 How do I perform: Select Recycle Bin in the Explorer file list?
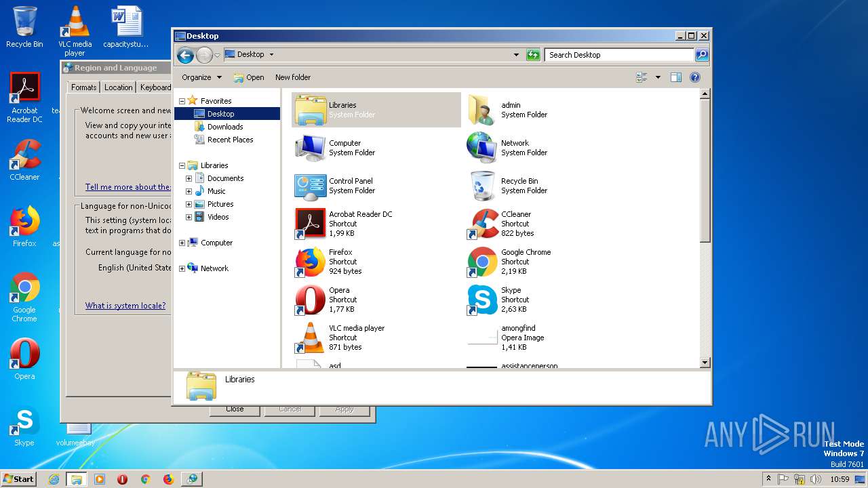click(483, 186)
